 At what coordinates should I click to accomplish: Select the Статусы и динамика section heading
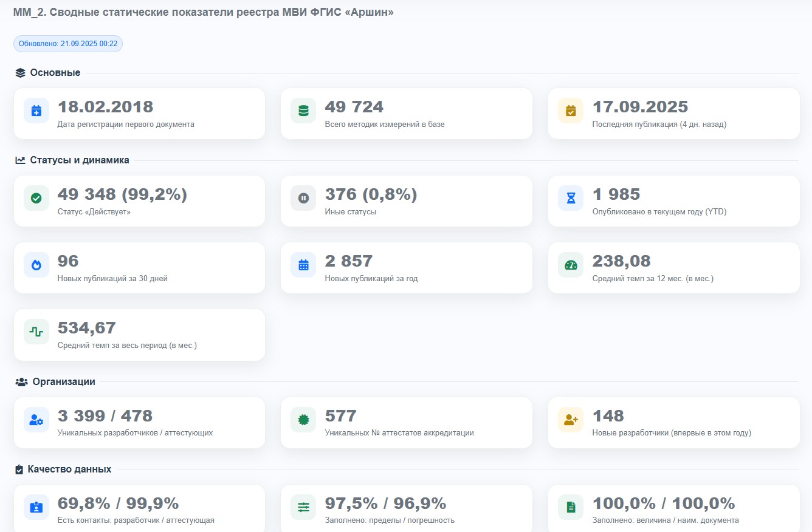point(79,160)
